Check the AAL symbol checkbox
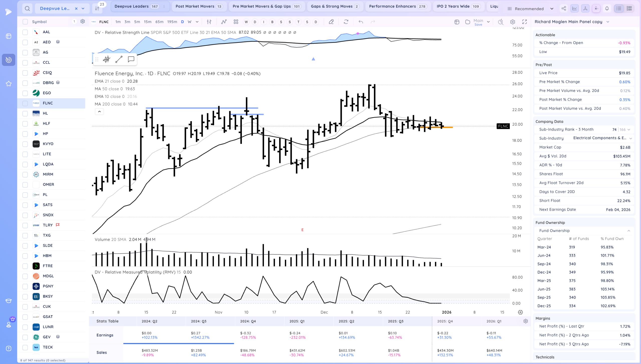The image size is (641, 364). [25, 32]
